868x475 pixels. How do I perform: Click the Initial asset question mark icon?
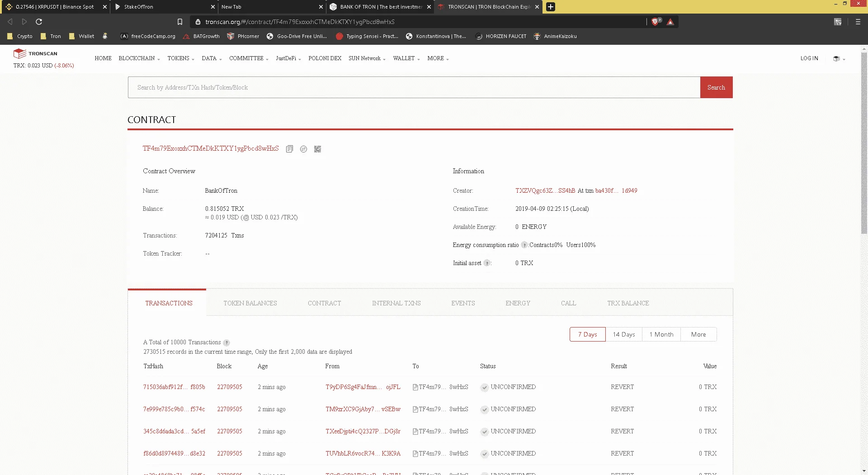(x=487, y=263)
